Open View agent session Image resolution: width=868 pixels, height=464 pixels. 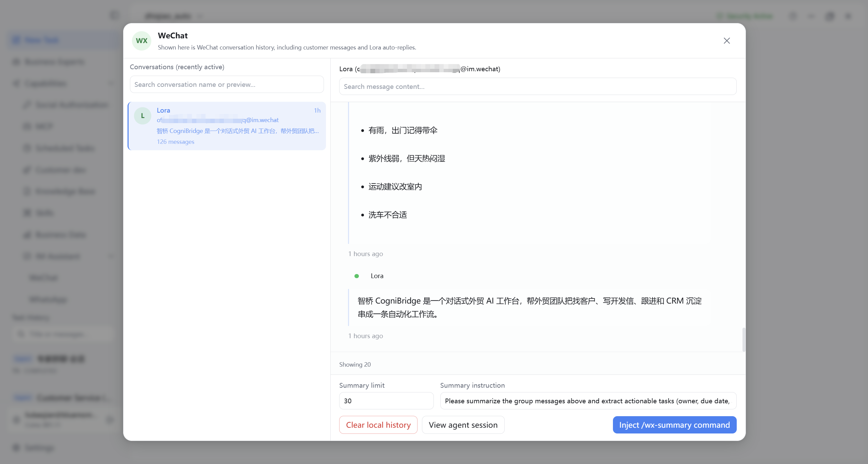(463, 425)
